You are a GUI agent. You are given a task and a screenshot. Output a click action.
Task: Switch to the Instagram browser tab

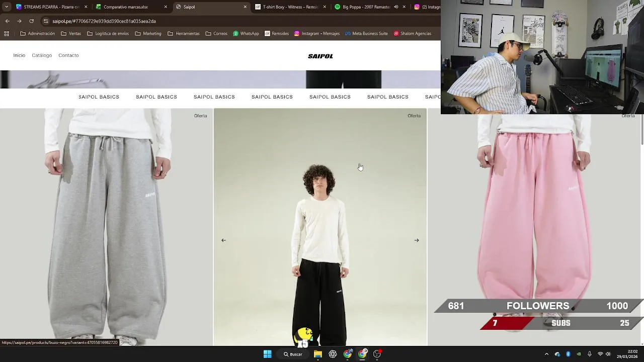pyautogui.click(x=427, y=7)
